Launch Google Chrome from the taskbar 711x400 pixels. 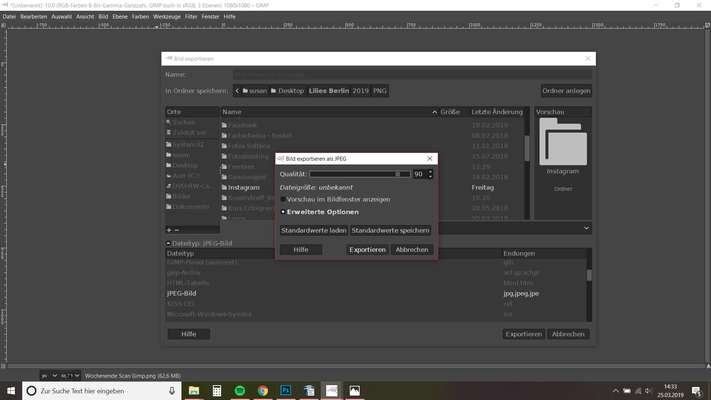click(x=263, y=391)
